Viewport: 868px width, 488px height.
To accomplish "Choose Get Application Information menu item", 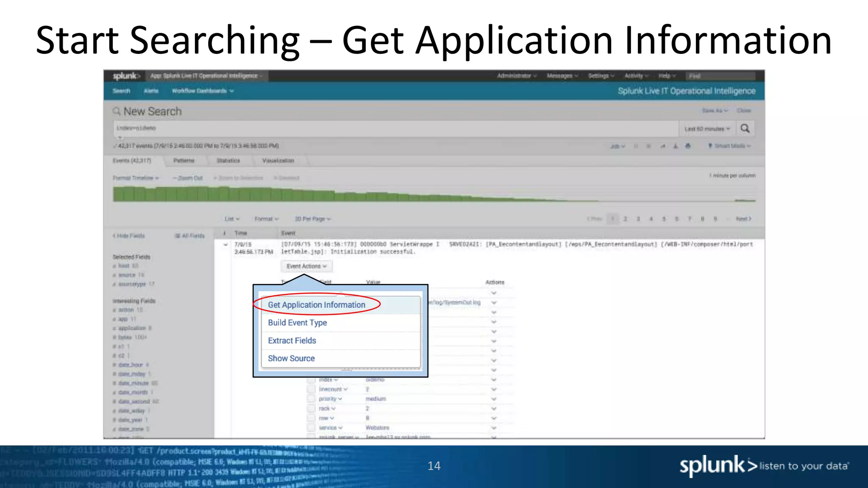I will click(316, 305).
